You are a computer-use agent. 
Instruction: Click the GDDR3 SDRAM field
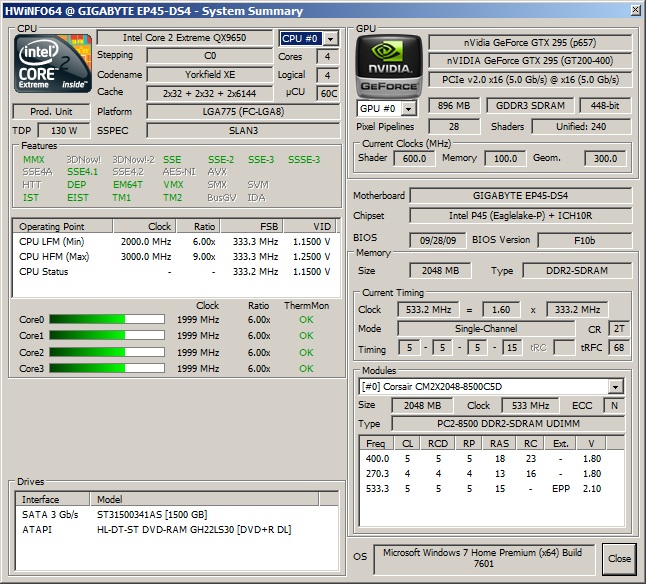point(530,106)
